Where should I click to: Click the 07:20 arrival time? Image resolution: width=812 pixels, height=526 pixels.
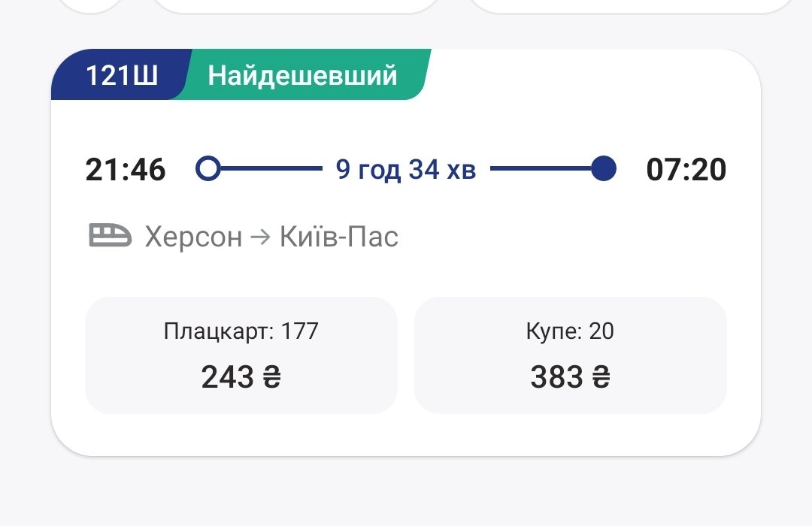686,170
